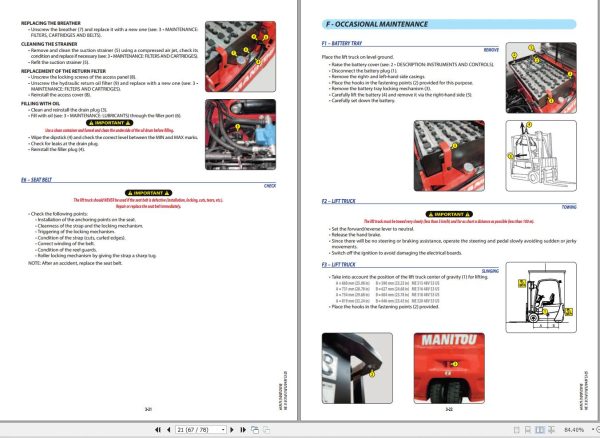Select continuous facing pages view
600x438 pixels.
point(551,430)
